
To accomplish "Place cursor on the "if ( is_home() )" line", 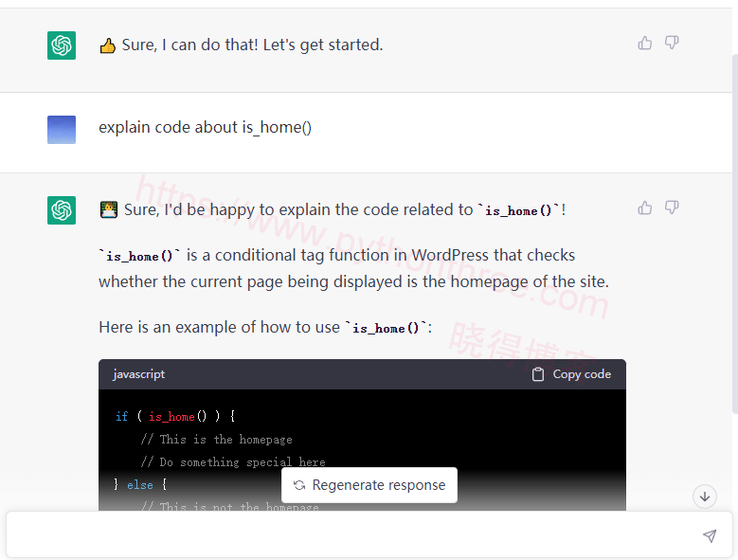I will pyautogui.click(x=175, y=416).
